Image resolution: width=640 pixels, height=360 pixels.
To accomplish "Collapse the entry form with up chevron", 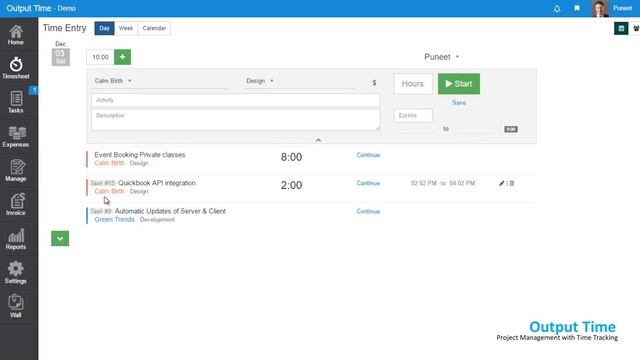I will pos(318,140).
